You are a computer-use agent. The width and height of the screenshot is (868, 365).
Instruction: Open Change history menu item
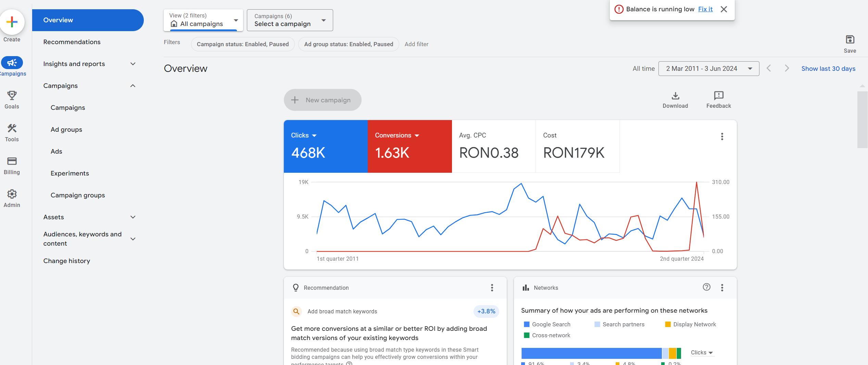tap(67, 261)
